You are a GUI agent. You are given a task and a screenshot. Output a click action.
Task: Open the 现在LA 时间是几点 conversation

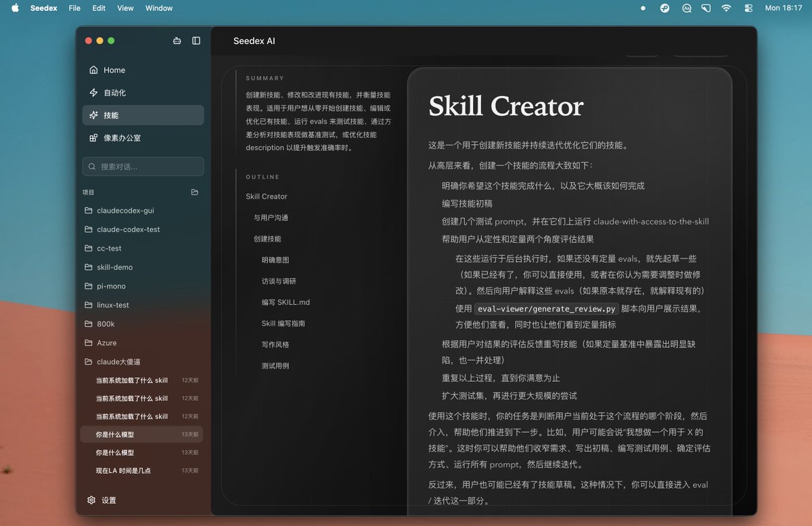(x=141, y=470)
